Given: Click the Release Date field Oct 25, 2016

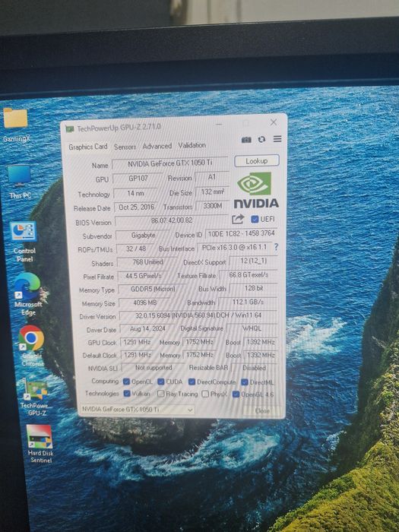Looking at the screenshot, I should (136, 207).
